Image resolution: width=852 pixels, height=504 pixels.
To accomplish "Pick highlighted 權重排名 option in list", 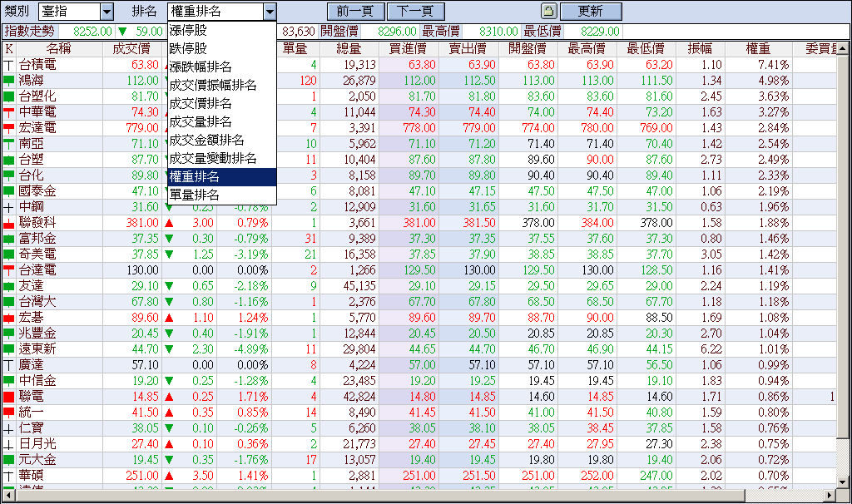I will [222, 176].
